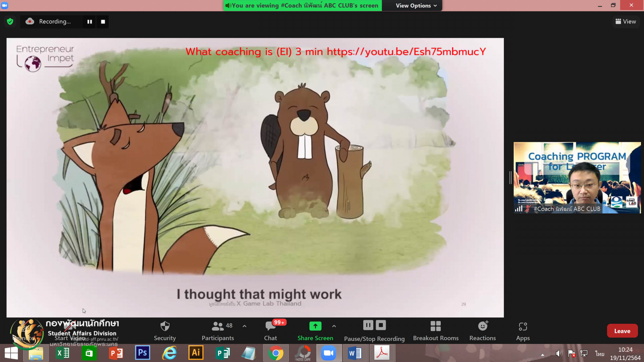This screenshot has width=644, height=362.
Task: Open the View layout menu
Action: coord(626,21)
